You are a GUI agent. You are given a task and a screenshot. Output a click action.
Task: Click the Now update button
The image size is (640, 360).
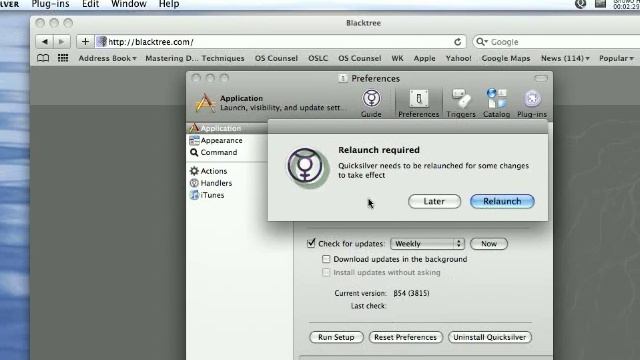click(x=489, y=244)
